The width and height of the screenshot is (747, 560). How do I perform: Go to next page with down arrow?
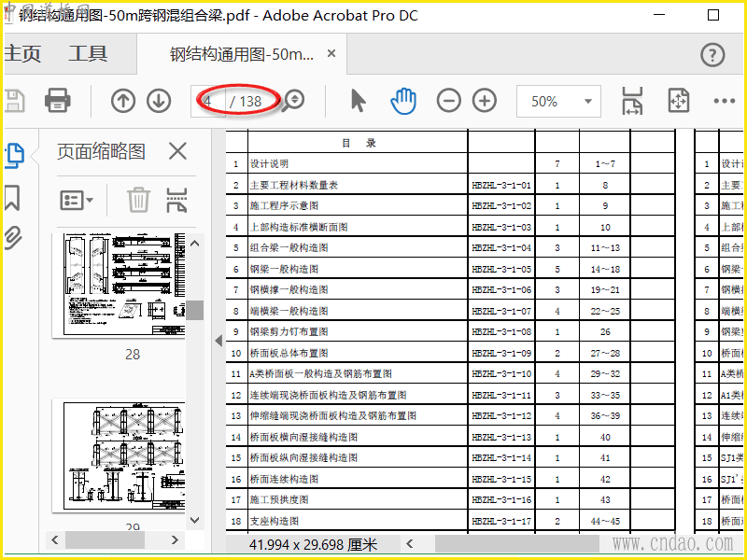(159, 101)
